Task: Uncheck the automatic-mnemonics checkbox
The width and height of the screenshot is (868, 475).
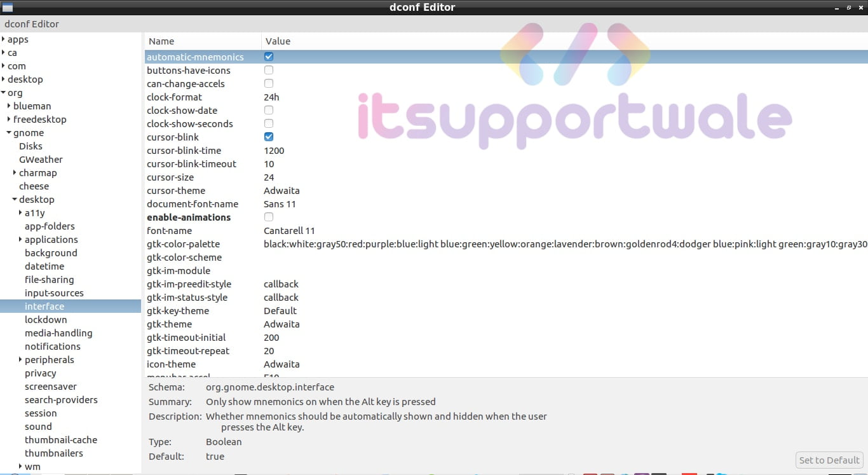Action: coord(268,56)
